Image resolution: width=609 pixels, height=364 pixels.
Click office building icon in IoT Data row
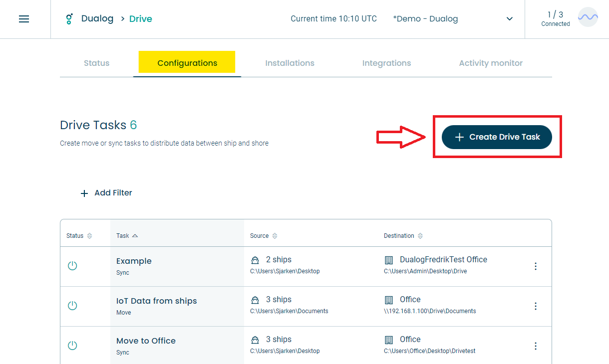(389, 300)
